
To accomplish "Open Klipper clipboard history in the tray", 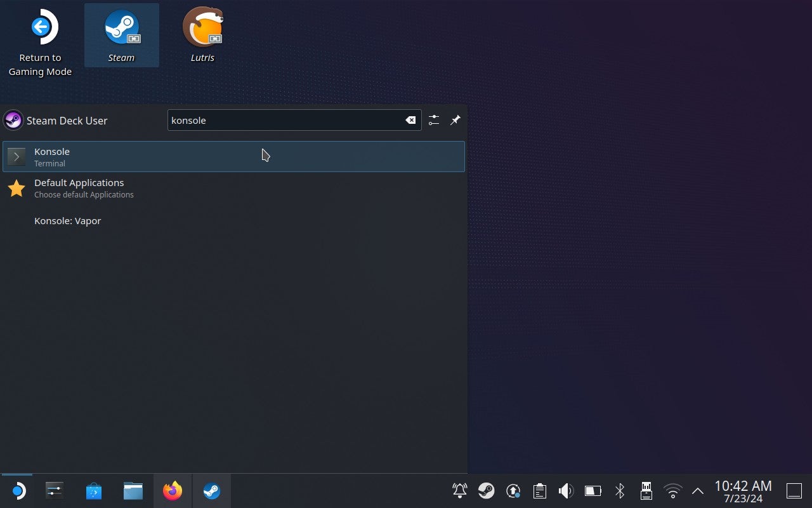I will click(539, 490).
